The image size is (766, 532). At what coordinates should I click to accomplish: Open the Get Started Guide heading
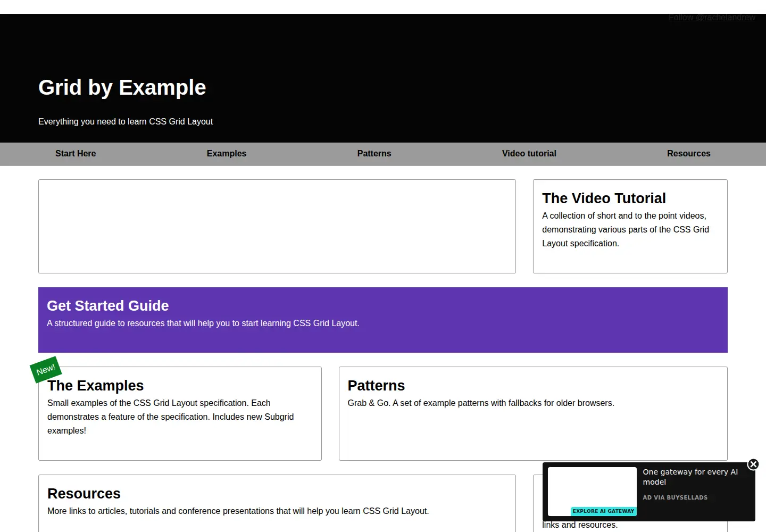(108, 305)
